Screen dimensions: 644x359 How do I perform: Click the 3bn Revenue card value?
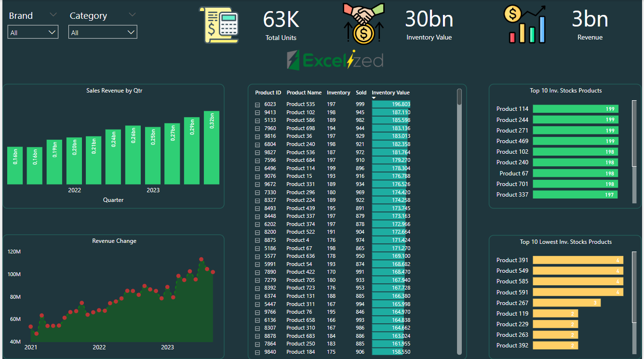pyautogui.click(x=590, y=19)
